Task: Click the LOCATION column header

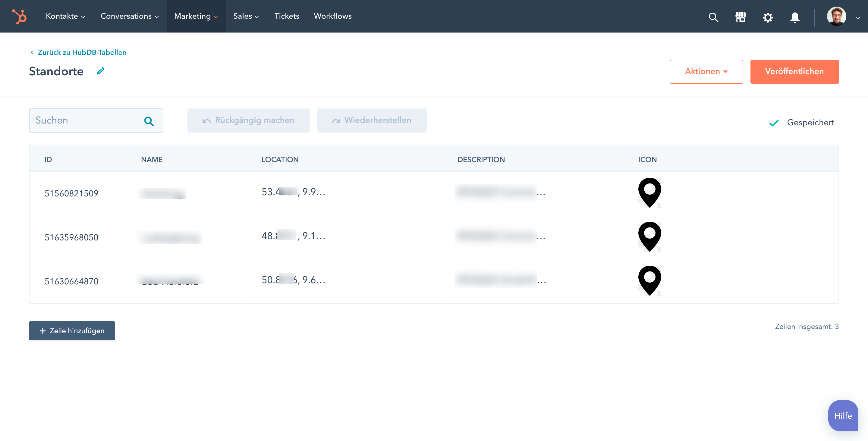Action: tap(280, 159)
